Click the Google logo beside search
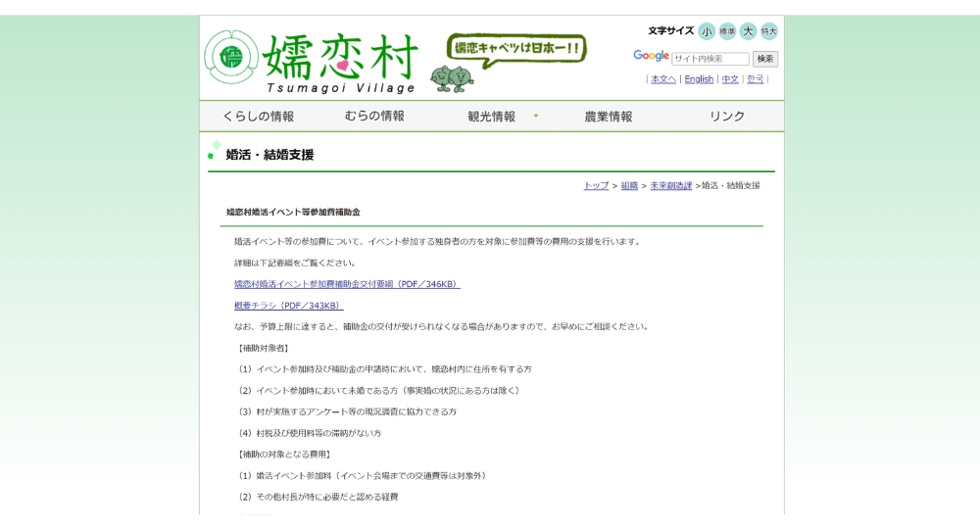 [651, 56]
